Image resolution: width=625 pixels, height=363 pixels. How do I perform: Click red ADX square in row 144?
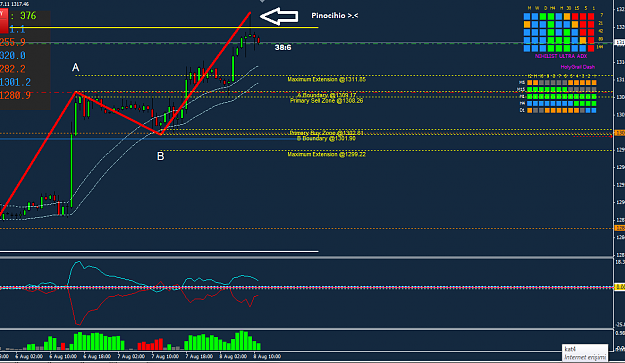tap(591, 48)
